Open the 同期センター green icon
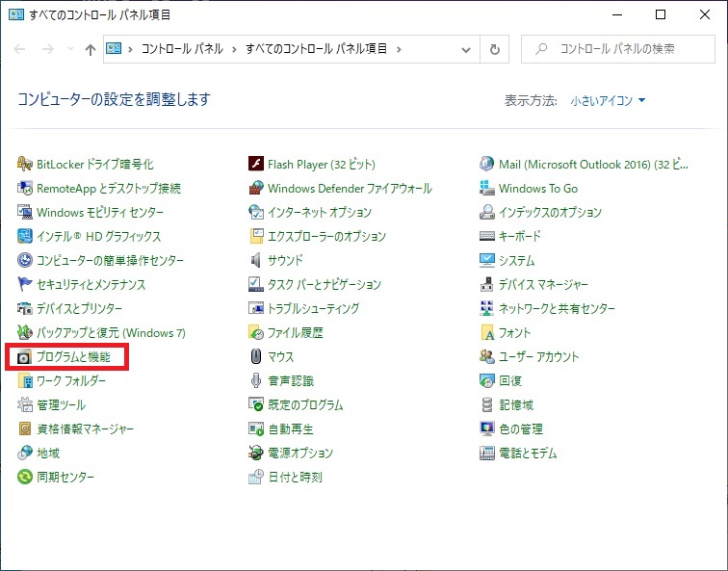The height and width of the screenshot is (571, 728). pyautogui.click(x=25, y=477)
